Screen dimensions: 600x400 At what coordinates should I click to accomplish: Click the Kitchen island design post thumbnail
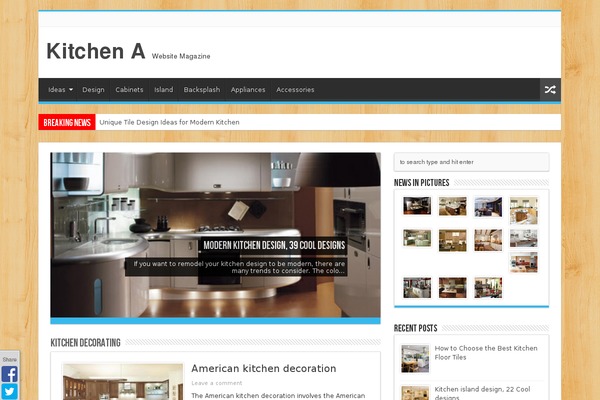[415, 393]
